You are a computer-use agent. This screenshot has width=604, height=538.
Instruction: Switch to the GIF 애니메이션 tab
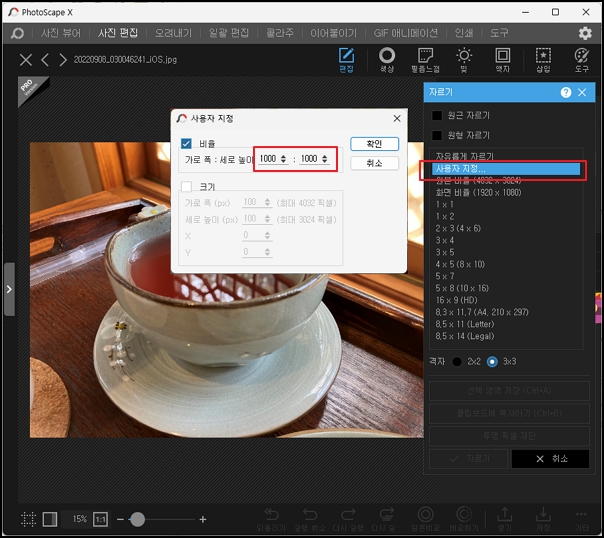pos(406,33)
